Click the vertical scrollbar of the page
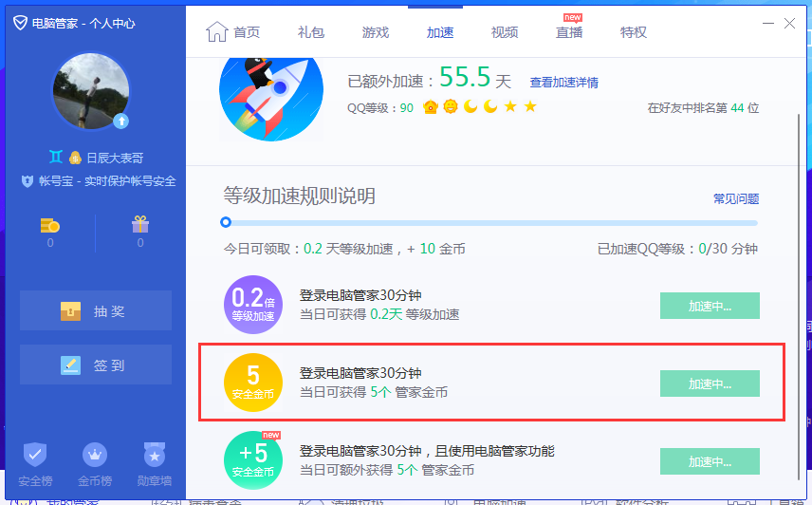The image size is (812, 505). (x=798, y=295)
